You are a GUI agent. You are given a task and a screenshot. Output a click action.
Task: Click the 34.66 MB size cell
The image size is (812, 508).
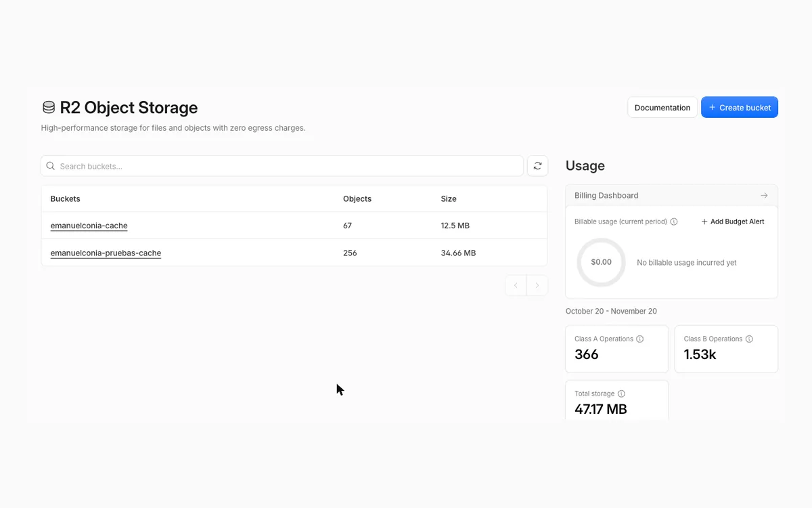(x=458, y=253)
